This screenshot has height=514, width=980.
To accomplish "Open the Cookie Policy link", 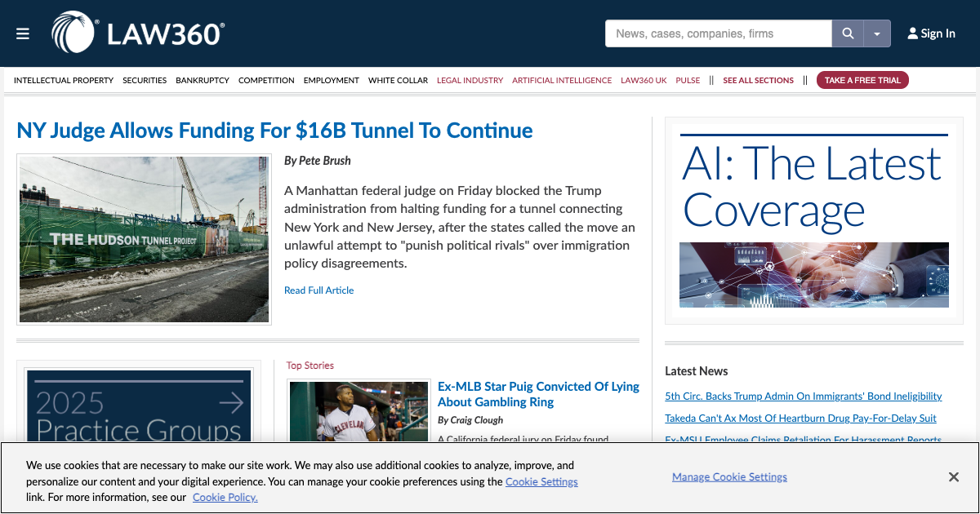I will coord(225,497).
